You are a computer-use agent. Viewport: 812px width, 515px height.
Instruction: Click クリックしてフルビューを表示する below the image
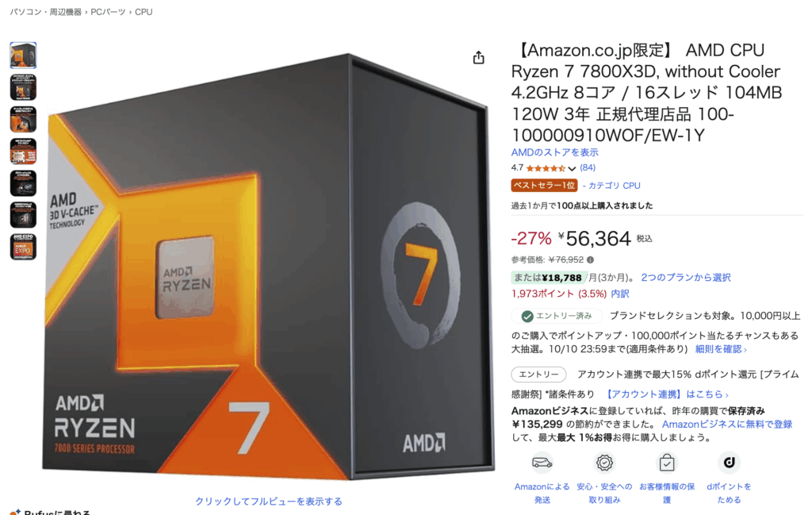click(268, 501)
